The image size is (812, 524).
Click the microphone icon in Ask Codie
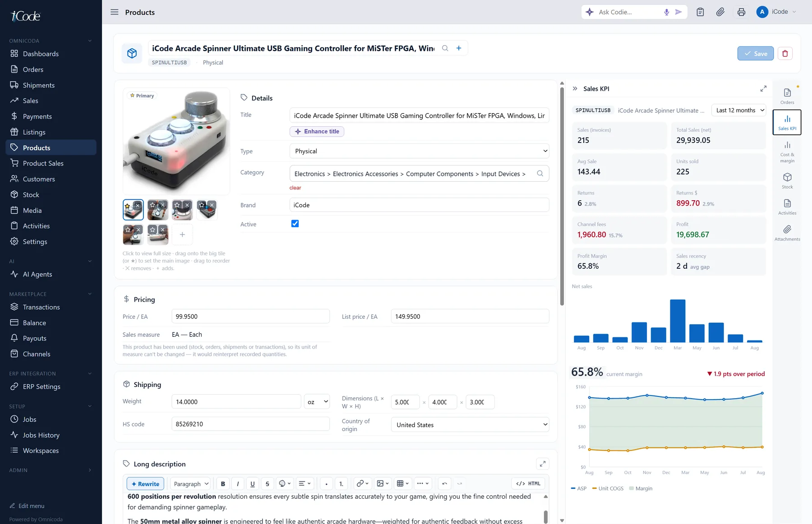coord(666,12)
